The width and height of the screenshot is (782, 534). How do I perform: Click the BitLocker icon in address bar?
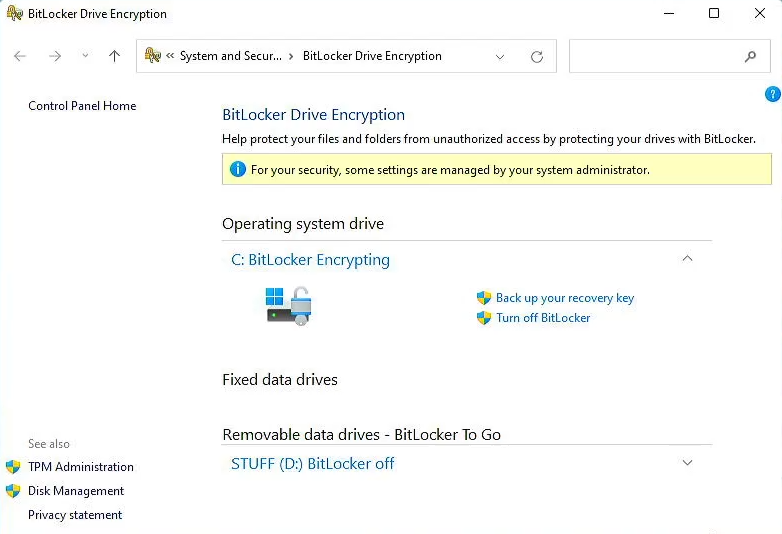(153, 55)
